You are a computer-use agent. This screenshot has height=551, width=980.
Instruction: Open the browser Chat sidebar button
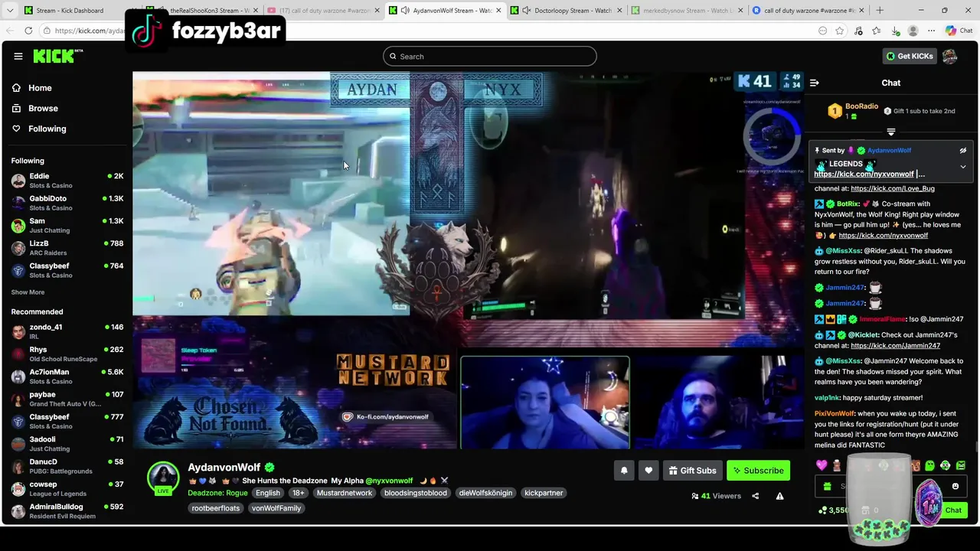(x=959, y=31)
